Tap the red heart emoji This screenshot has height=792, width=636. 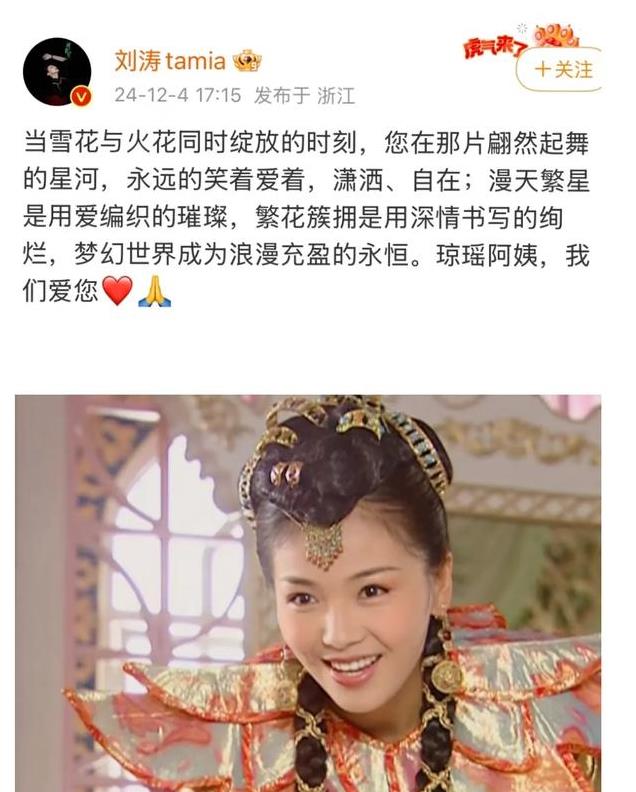[x=117, y=290]
